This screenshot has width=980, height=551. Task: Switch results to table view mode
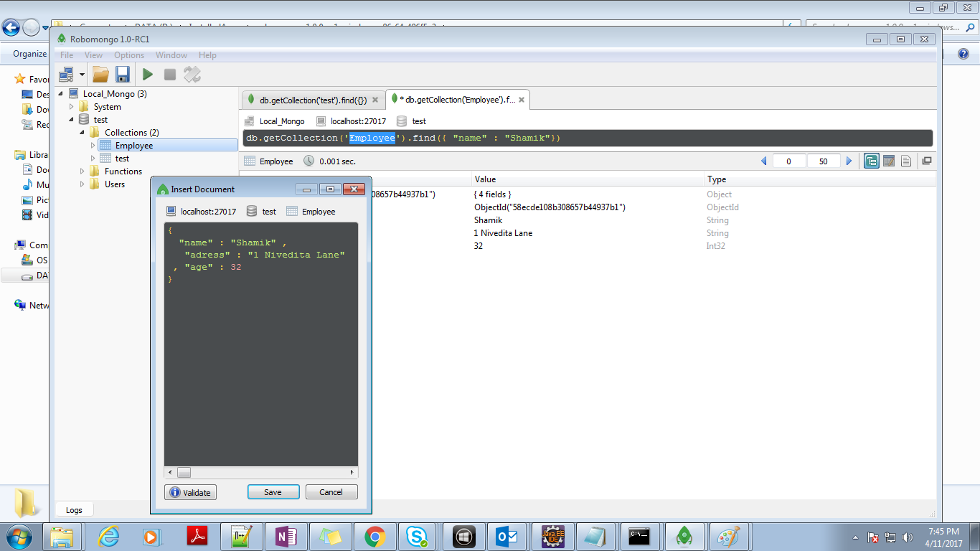(888, 161)
